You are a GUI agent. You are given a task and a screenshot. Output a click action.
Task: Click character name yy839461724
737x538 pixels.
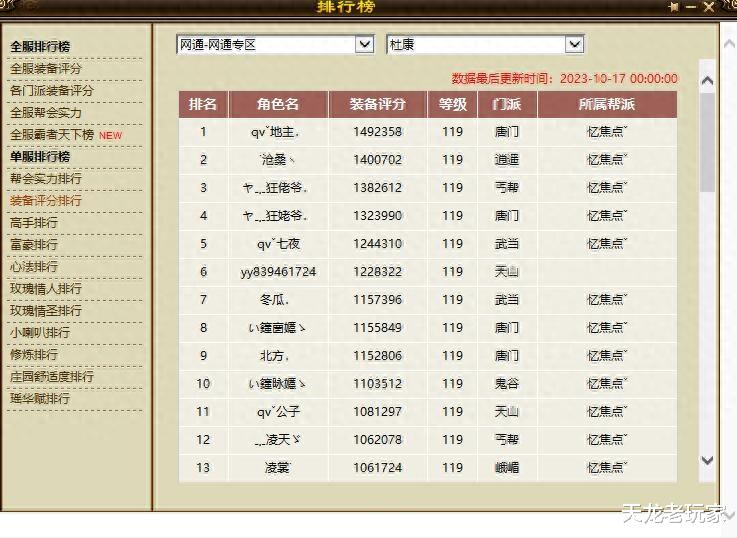278,272
